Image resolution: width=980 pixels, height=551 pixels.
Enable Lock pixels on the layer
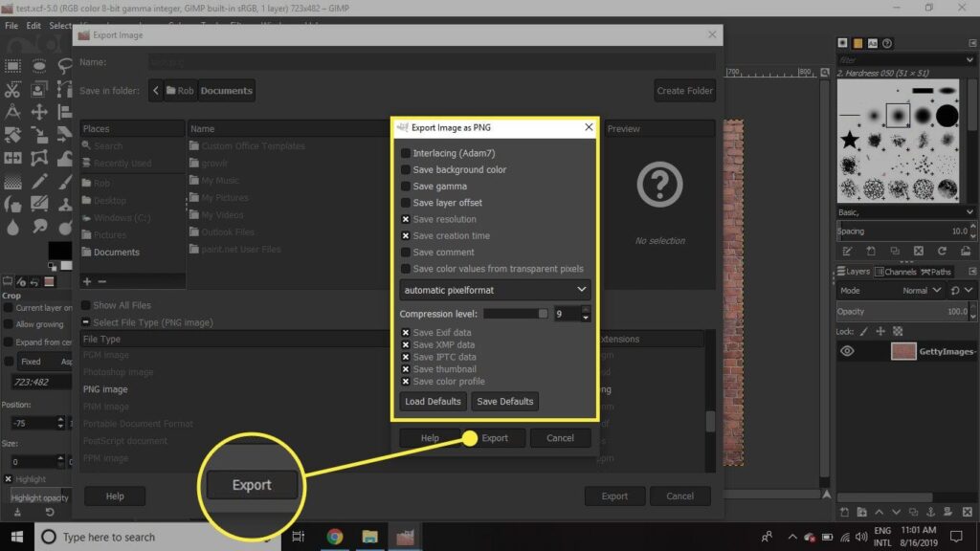click(863, 332)
